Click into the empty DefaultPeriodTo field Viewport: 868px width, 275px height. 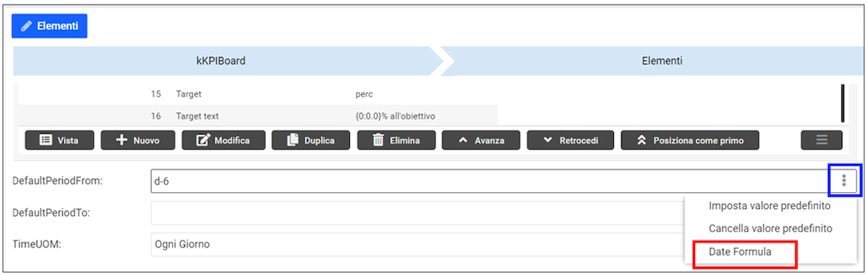417,213
